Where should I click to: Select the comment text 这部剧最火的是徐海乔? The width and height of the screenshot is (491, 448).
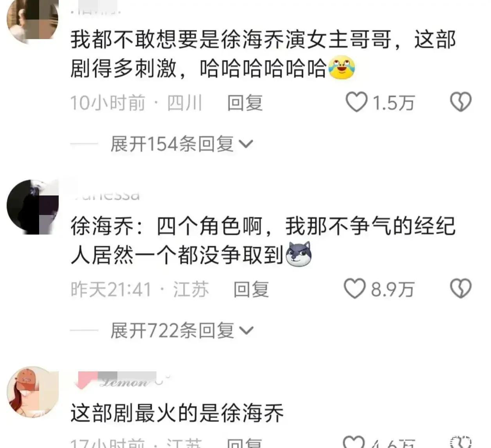[x=177, y=413]
